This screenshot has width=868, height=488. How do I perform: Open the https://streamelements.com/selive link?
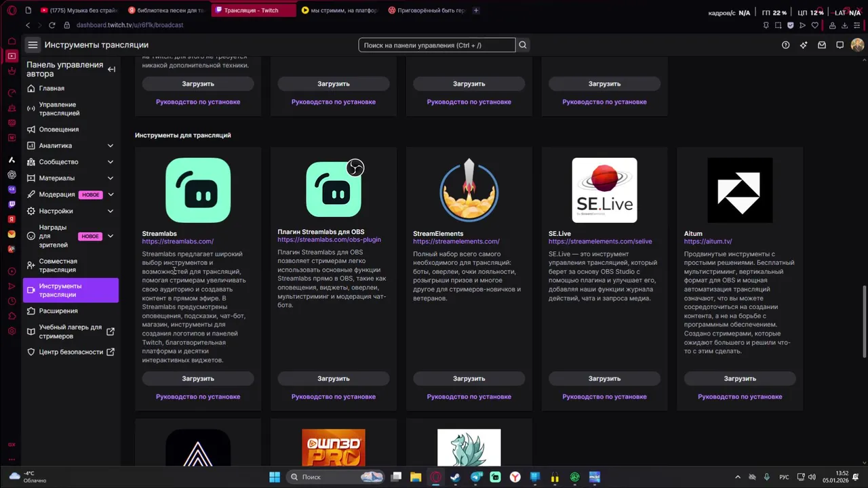pyautogui.click(x=600, y=241)
